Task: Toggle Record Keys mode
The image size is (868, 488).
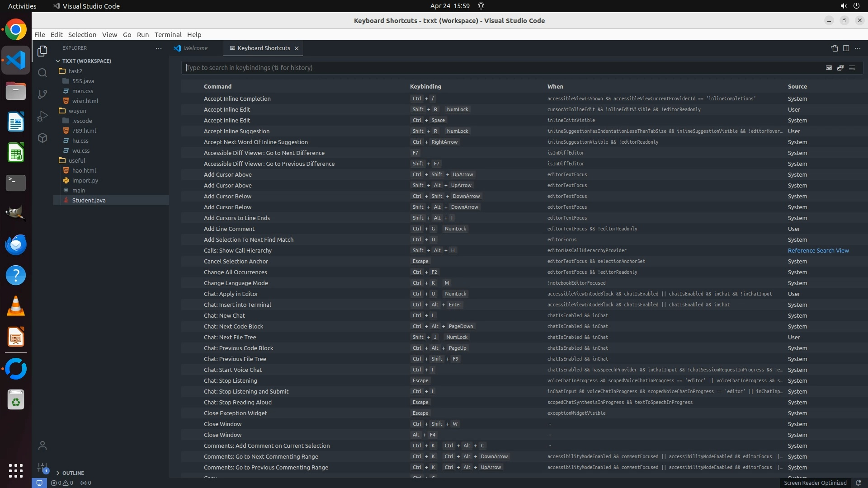Action: pyautogui.click(x=829, y=68)
